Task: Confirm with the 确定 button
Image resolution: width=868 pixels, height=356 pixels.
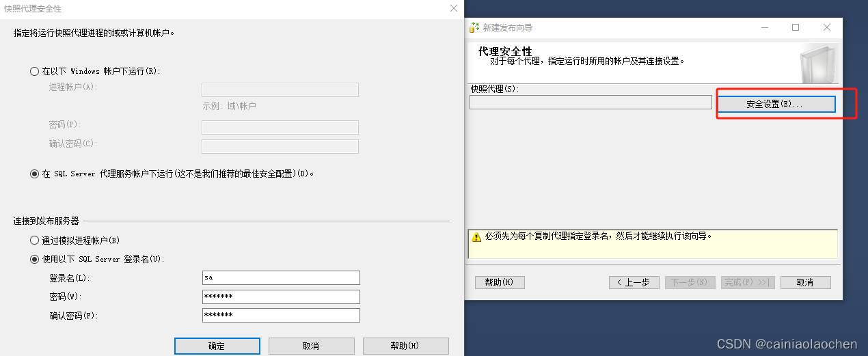Action: tap(217, 346)
